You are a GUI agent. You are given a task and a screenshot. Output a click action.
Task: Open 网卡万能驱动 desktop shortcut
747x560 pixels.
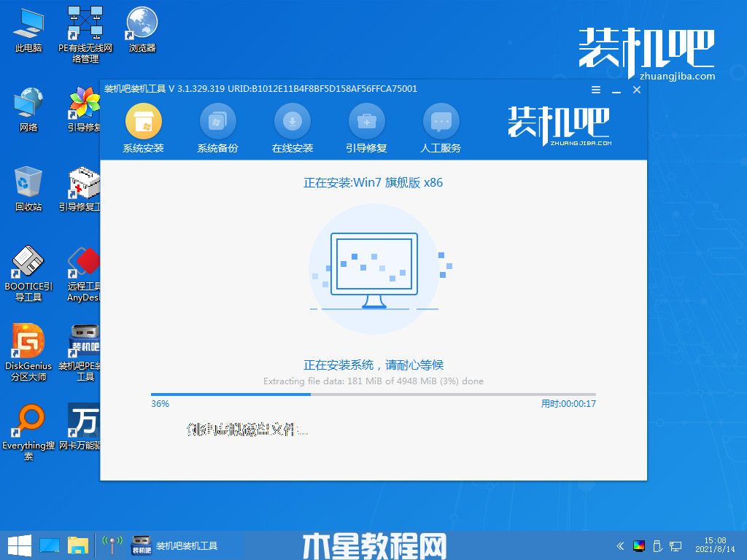[x=81, y=427]
